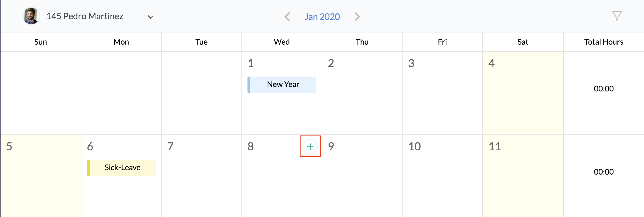Image resolution: width=644 pixels, height=217 pixels.
Task: Select Saturday January 11 cell
Action: 522,176
